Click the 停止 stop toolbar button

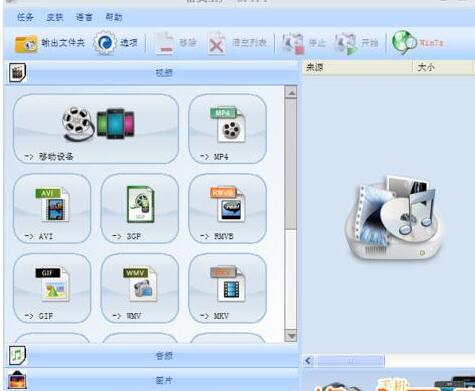pos(303,43)
